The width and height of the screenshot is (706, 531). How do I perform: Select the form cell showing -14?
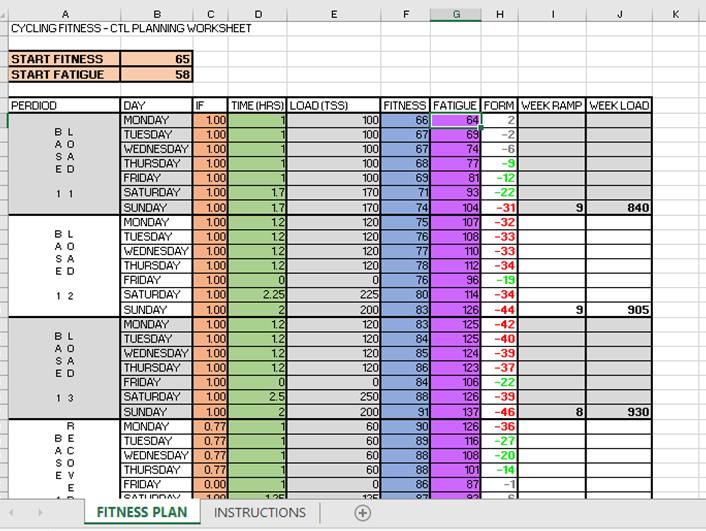click(x=499, y=470)
